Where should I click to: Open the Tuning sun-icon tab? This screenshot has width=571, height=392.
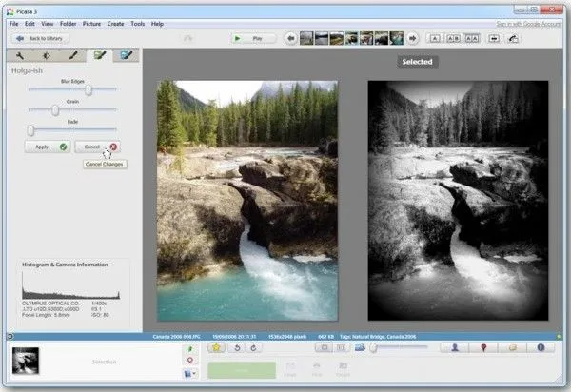click(x=47, y=56)
